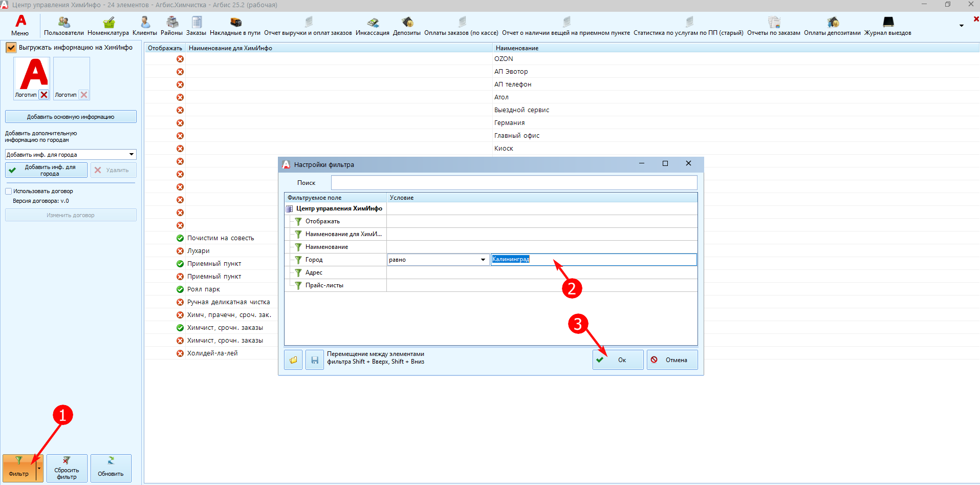Viewport: 980px width, 485px height.
Task: Enable the Использовать договор checkbox
Action: pyautogui.click(x=9, y=191)
